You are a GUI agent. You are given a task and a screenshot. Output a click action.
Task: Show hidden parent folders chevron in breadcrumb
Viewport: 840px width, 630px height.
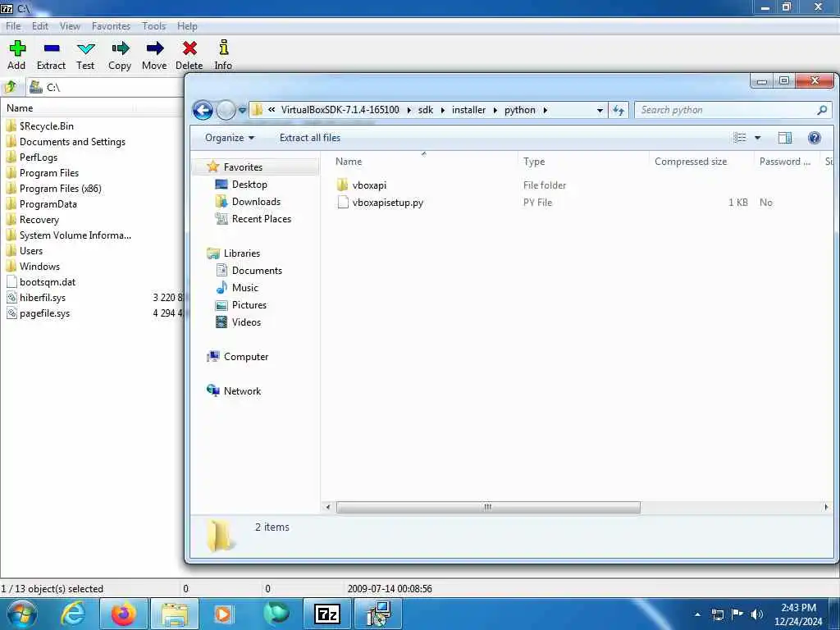click(x=272, y=110)
